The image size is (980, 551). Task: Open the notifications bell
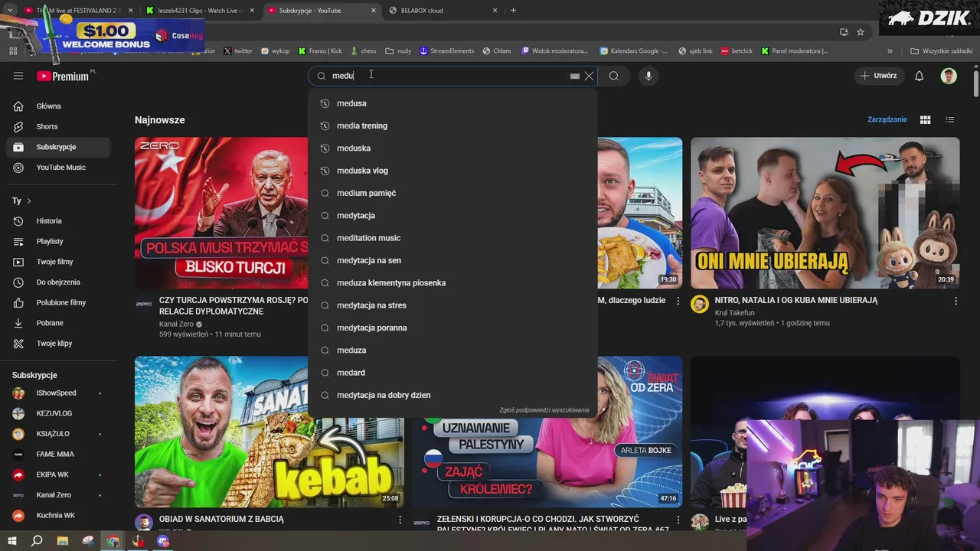point(920,76)
